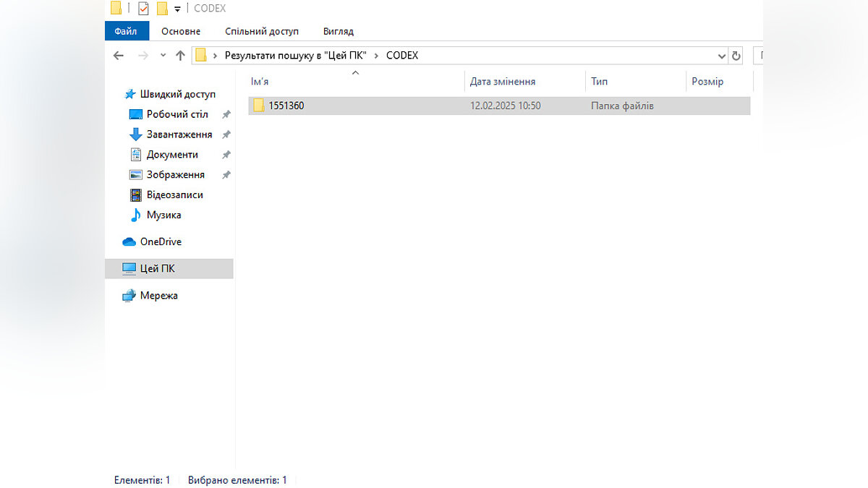Open the Файл menu

pyautogui.click(x=126, y=31)
